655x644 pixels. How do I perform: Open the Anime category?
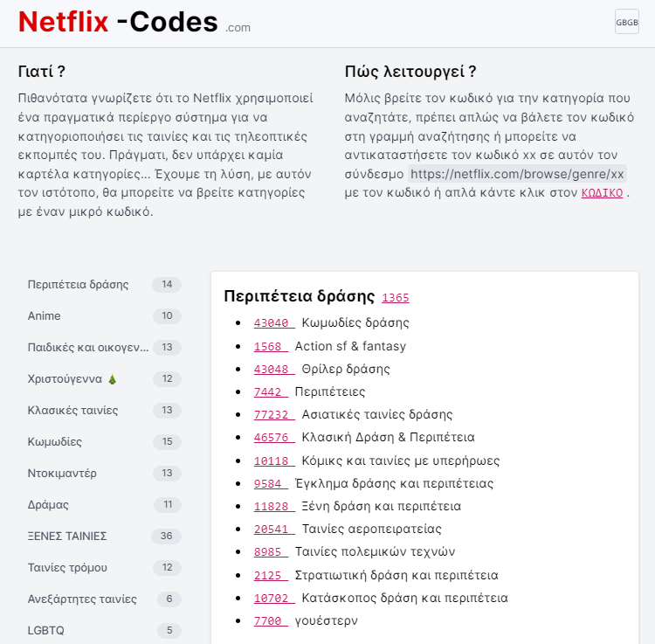coord(104,316)
